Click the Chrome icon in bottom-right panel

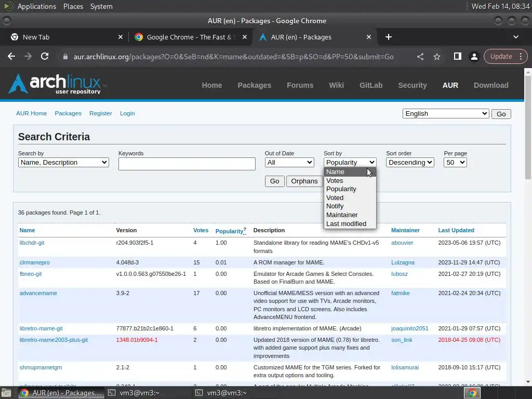[x=472, y=393]
